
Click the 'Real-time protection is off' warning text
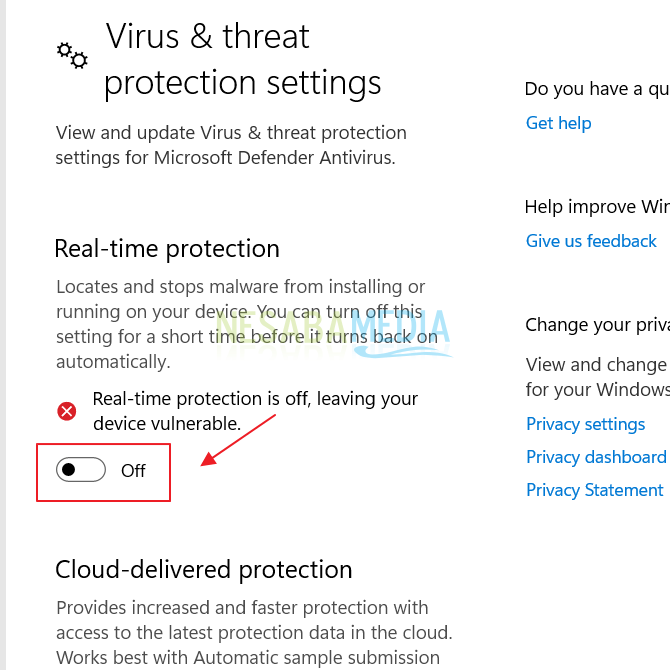[255, 410]
